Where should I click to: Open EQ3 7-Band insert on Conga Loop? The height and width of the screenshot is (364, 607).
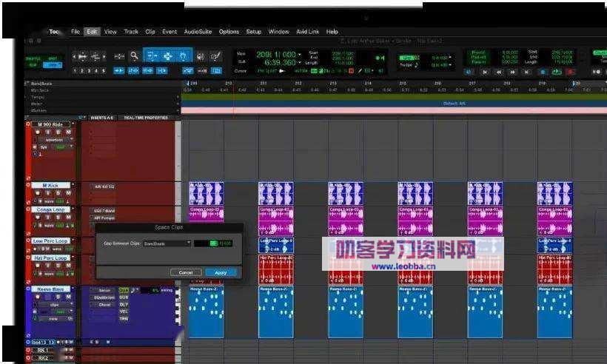pyautogui.click(x=104, y=211)
